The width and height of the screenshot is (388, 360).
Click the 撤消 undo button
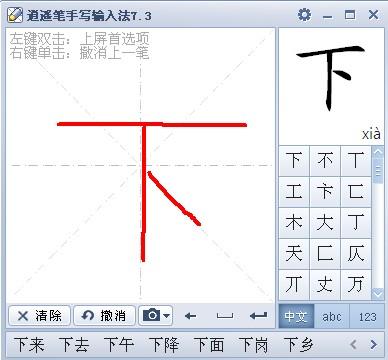[104, 315]
